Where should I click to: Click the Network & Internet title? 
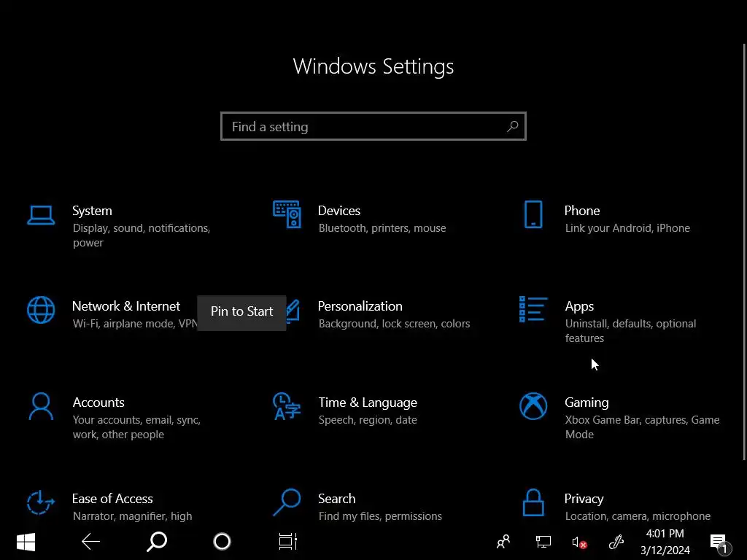click(125, 306)
